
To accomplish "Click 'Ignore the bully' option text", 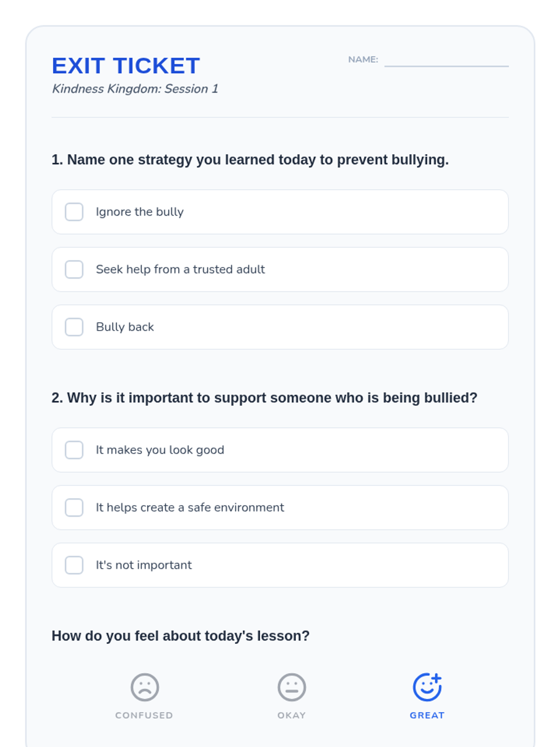I will coord(140,212).
